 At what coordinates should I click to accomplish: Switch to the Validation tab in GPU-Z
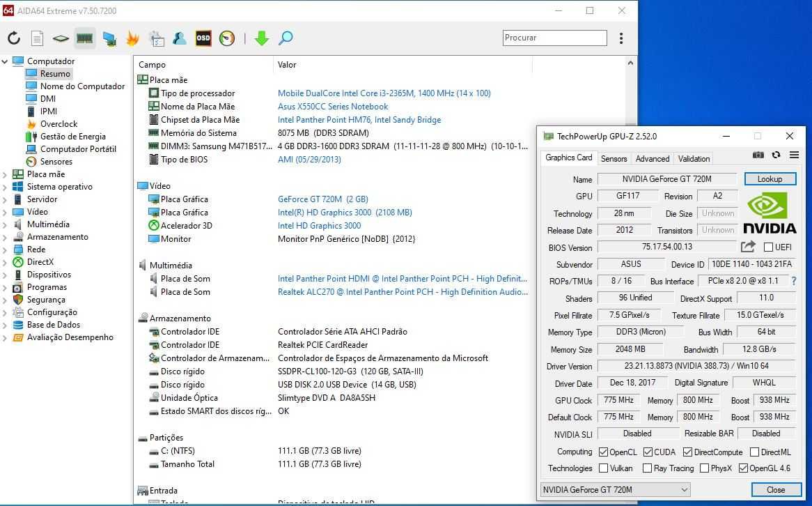point(694,159)
